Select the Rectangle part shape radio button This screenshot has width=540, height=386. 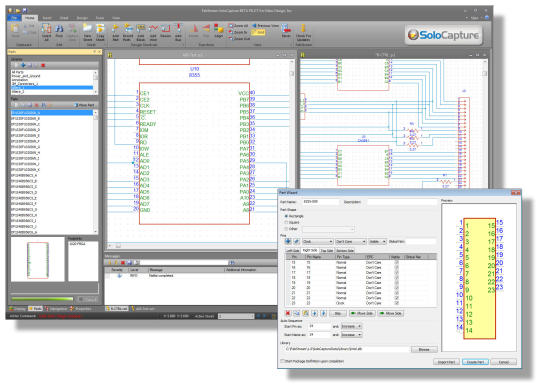pyautogui.click(x=286, y=216)
